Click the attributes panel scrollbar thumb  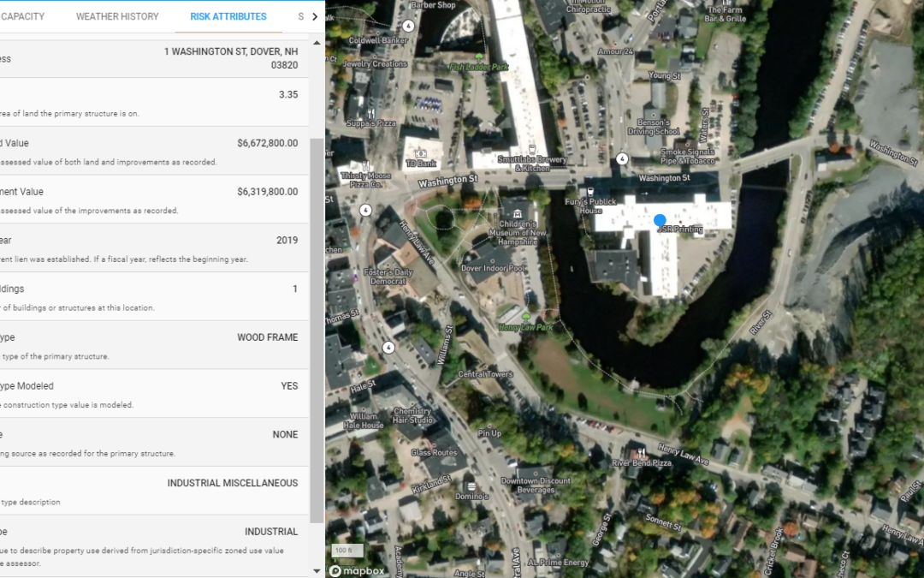coord(317,331)
